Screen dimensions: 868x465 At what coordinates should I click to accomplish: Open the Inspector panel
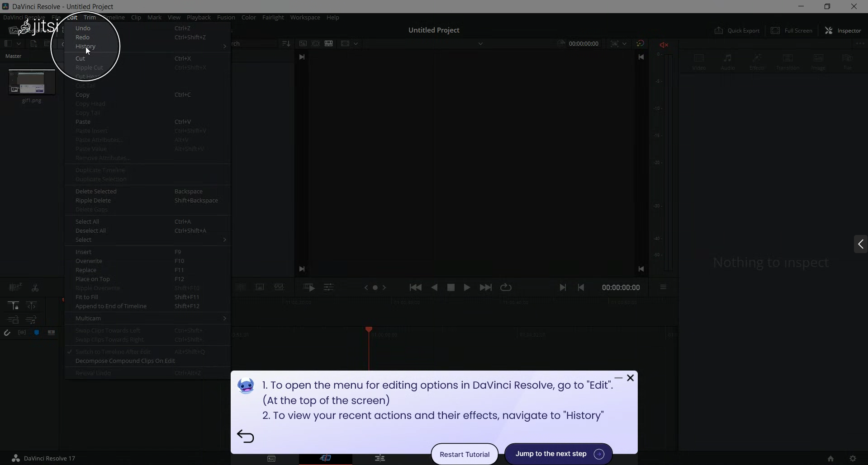coord(843,31)
